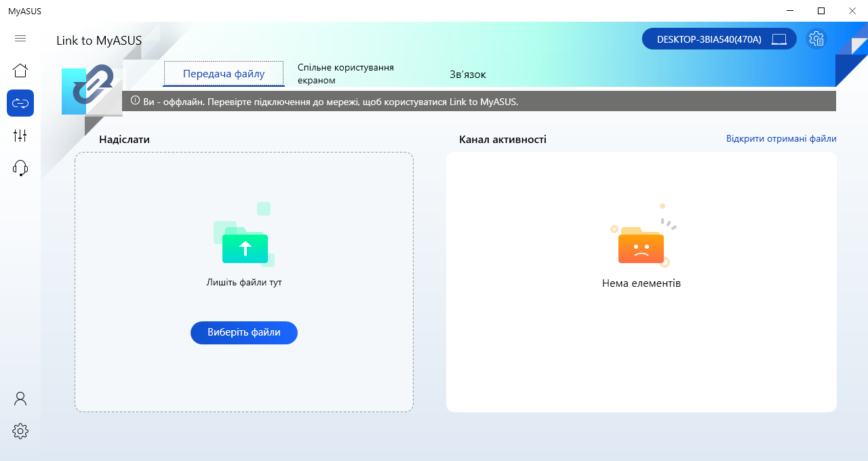Open the user account profile icon
Viewport: 868px width, 461px height.
(20, 399)
